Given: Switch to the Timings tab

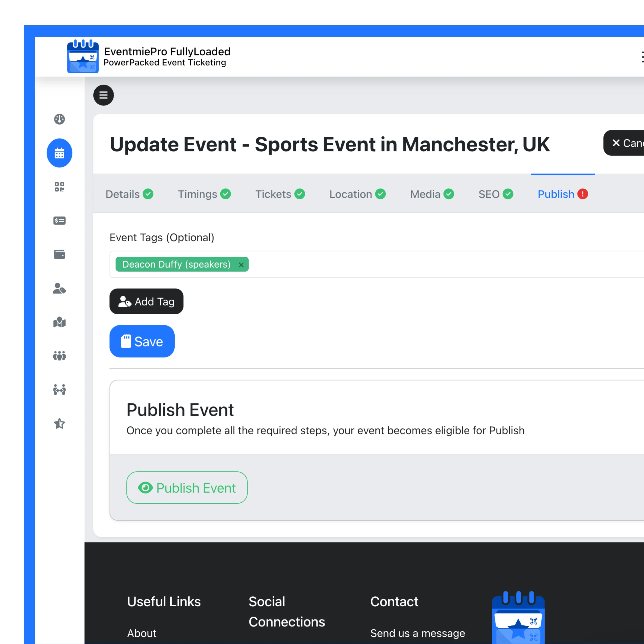Looking at the screenshot, I should coord(204,194).
